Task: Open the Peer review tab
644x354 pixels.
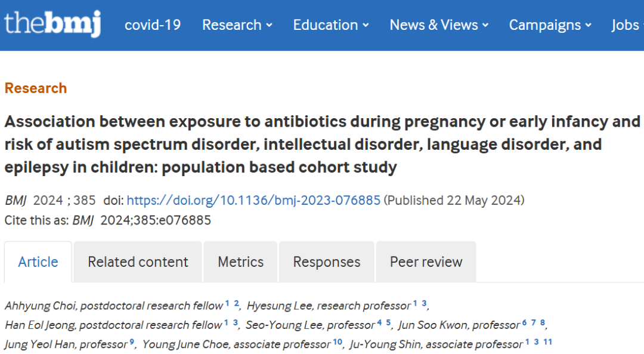Action: click(x=426, y=262)
